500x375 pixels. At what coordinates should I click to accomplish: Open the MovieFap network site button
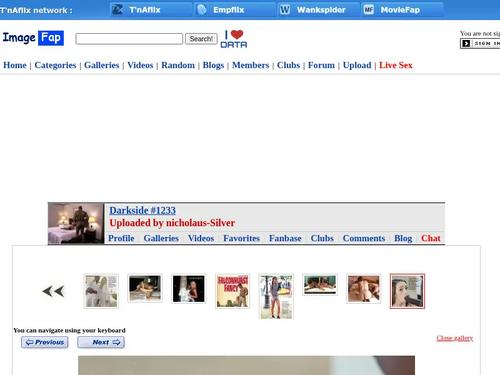[402, 10]
